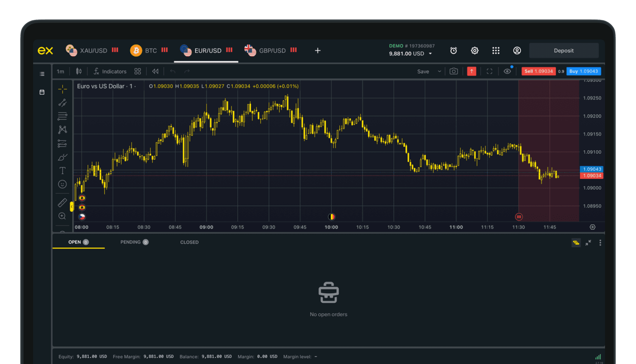Open the 1m timeframe selector

(60, 71)
